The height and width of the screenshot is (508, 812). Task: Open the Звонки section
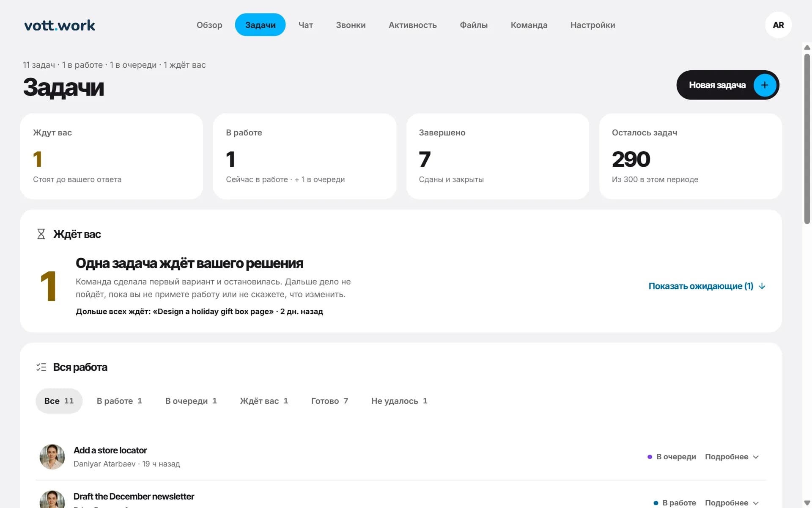351,25
